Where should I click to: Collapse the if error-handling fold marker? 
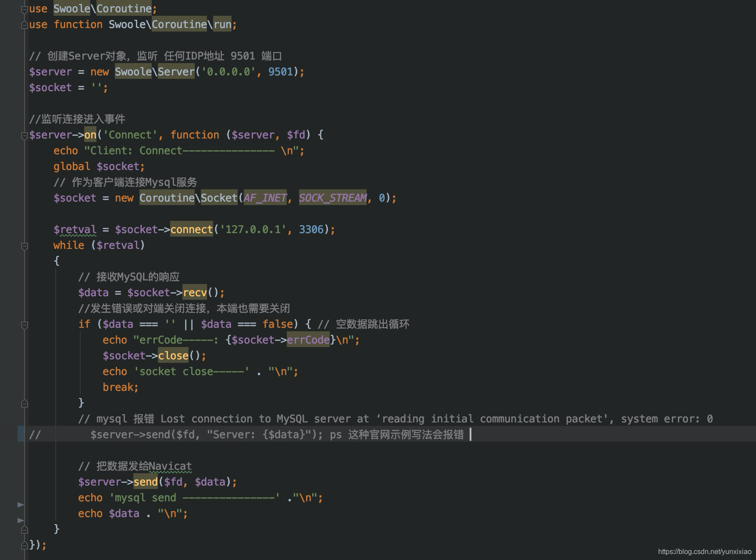[25, 324]
